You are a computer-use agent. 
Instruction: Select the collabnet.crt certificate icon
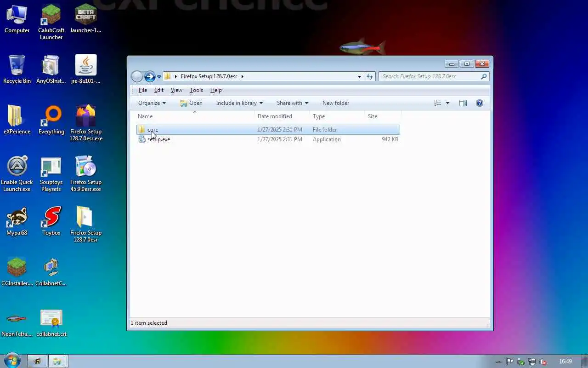[x=51, y=323]
